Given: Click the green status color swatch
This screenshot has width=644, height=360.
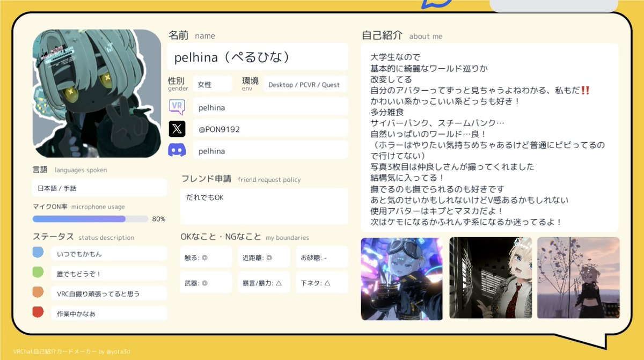Looking at the screenshot, I should [x=38, y=272].
